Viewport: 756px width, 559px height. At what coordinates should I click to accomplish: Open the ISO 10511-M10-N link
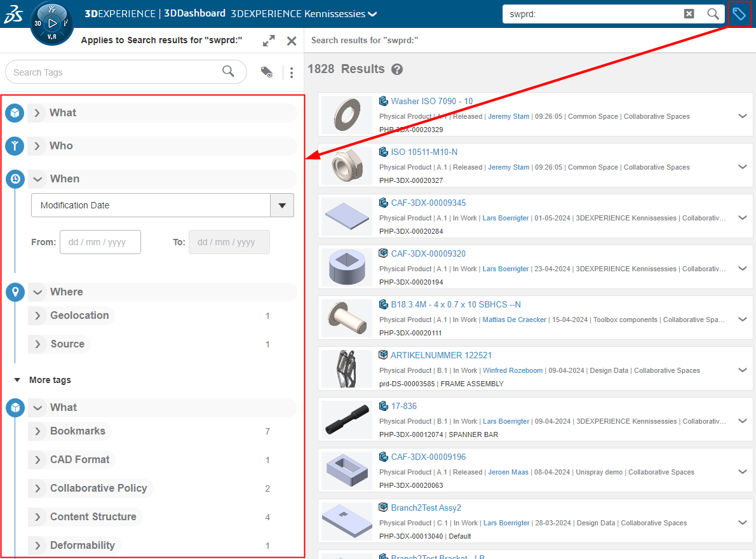(424, 152)
